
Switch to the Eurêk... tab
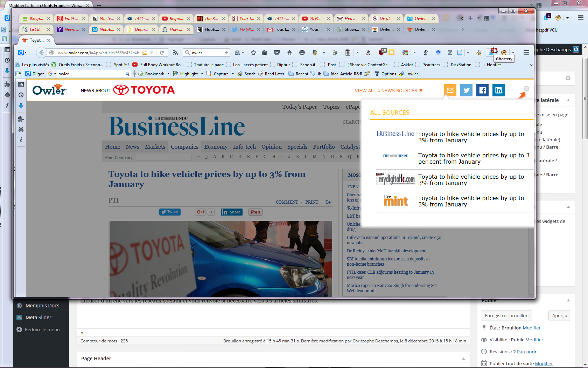[x=71, y=19]
